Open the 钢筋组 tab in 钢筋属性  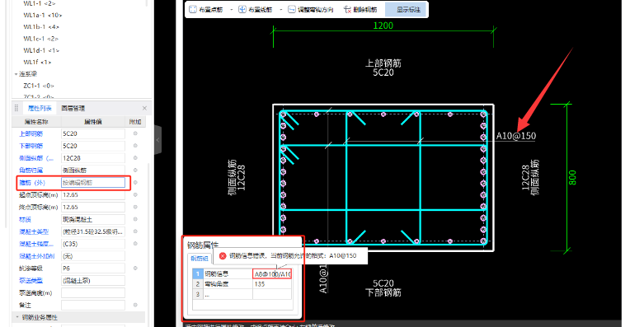[200, 259]
